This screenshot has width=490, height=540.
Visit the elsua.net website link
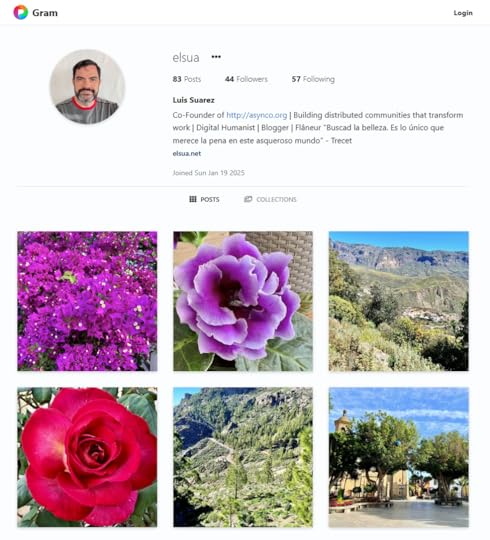187,154
